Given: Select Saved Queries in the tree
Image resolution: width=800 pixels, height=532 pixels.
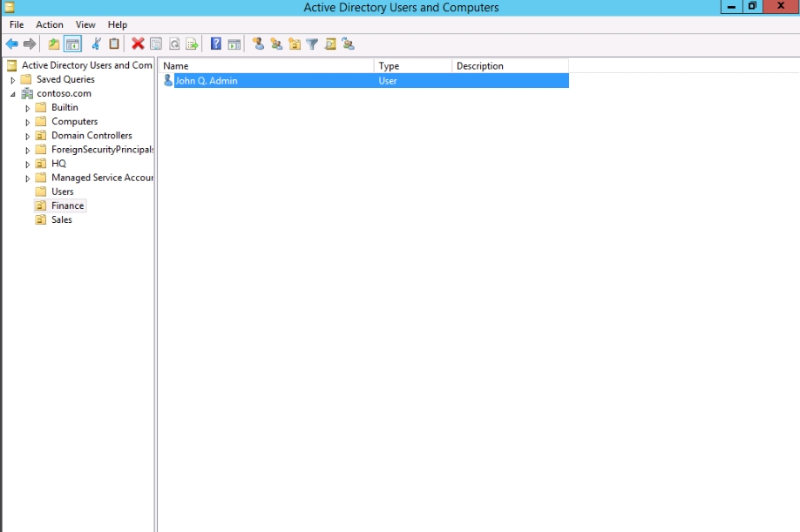Looking at the screenshot, I should [65, 79].
